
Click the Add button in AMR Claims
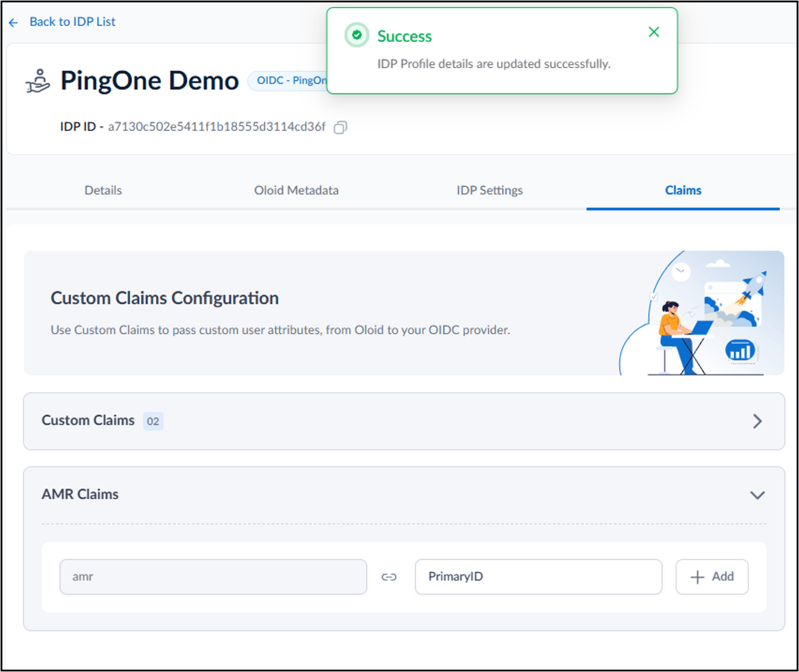coord(712,577)
